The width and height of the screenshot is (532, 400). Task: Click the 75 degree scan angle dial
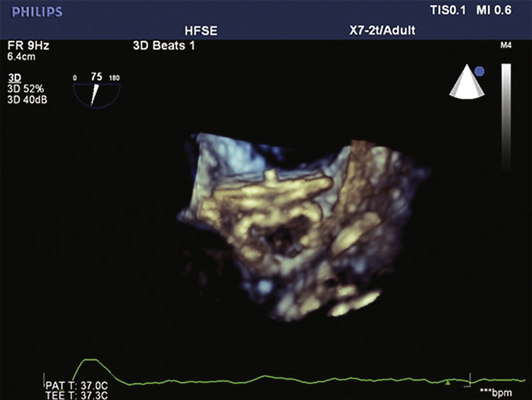[97, 89]
